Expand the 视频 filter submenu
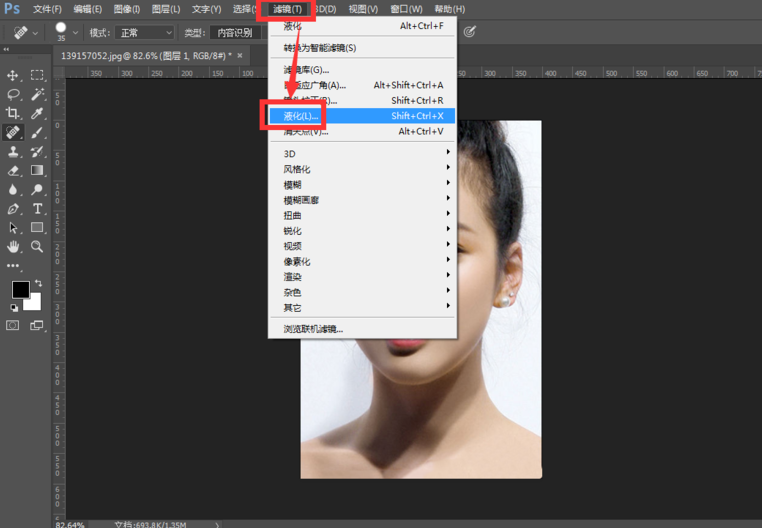Viewport: 762px width, 528px height. point(362,246)
